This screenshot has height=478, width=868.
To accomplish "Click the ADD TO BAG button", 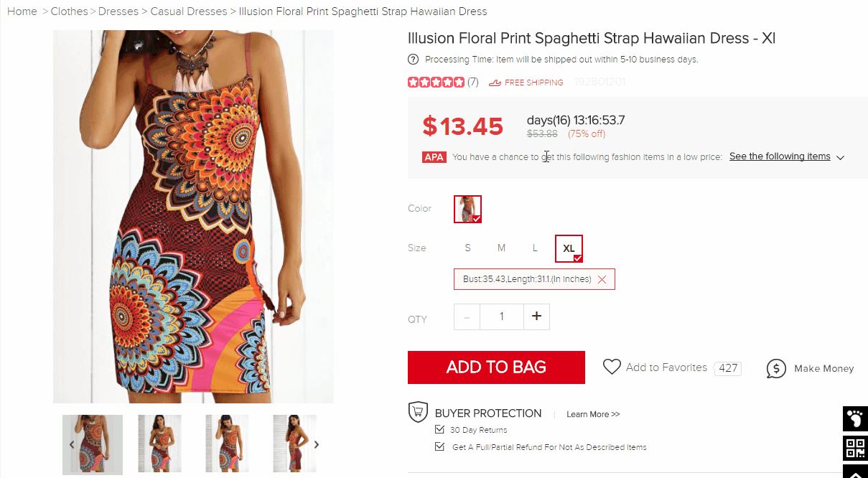I will click(x=496, y=367).
